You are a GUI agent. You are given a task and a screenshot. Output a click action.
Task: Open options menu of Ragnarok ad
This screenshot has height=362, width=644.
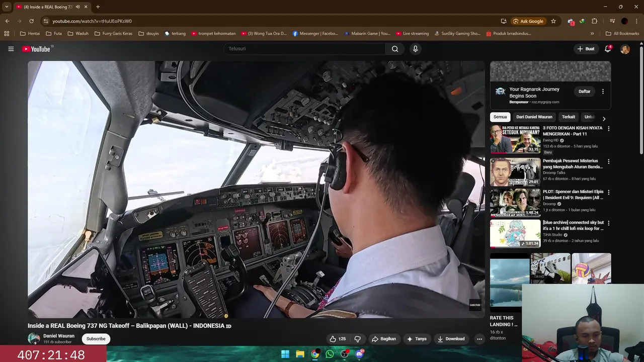pos(603,92)
